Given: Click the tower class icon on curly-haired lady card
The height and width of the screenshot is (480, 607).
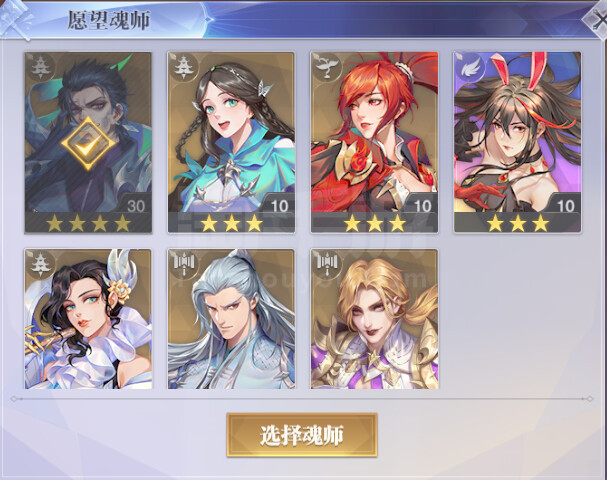Looking at the screenshot, I should (39, 264).
